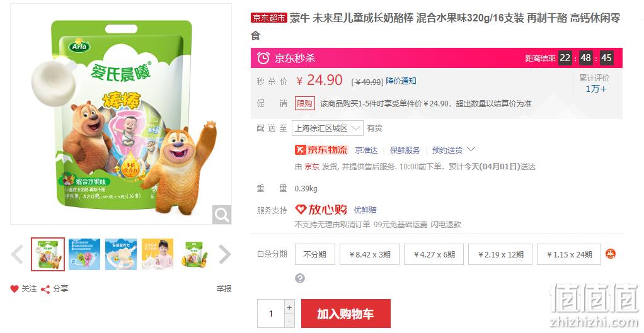Expand 预约送货 delivery options chevron
The height and width of the screenshot is (333, 644).
(471, 149)
